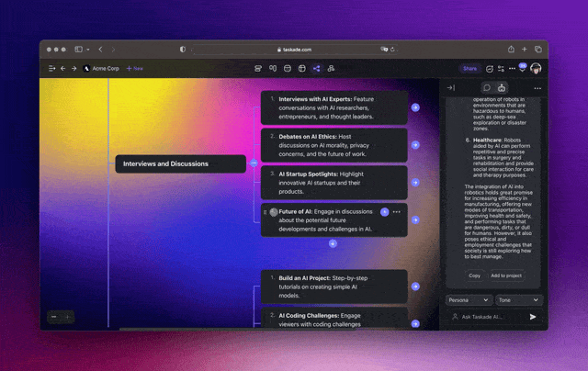Open the filter sliders icon in the header

(501, 68)
